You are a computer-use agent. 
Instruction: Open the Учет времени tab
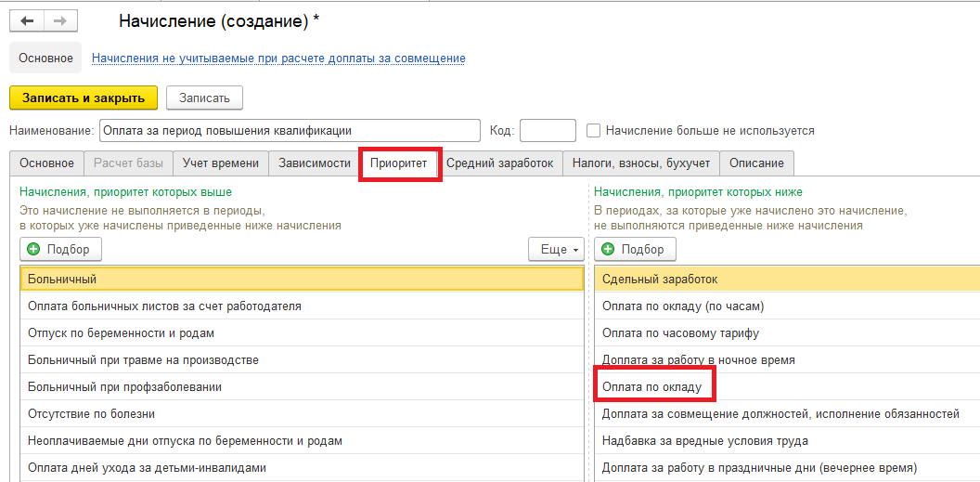point(221,163)
